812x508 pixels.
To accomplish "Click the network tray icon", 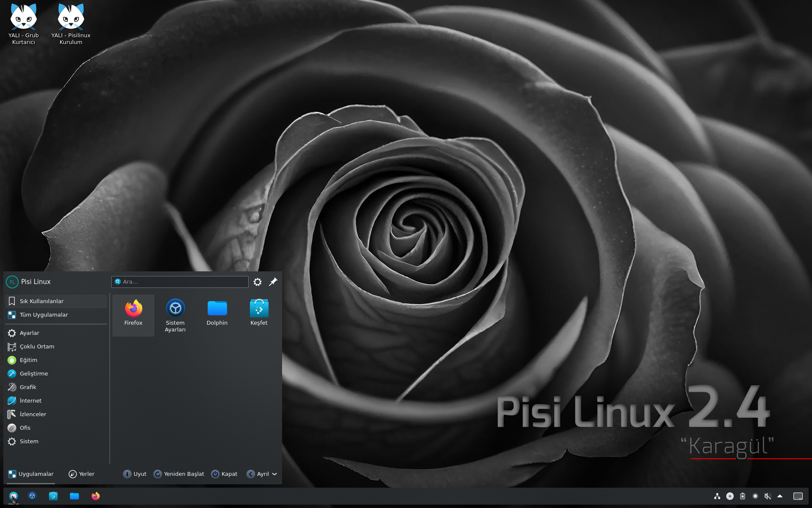I will pyautogui.click(x=717, y=496).
